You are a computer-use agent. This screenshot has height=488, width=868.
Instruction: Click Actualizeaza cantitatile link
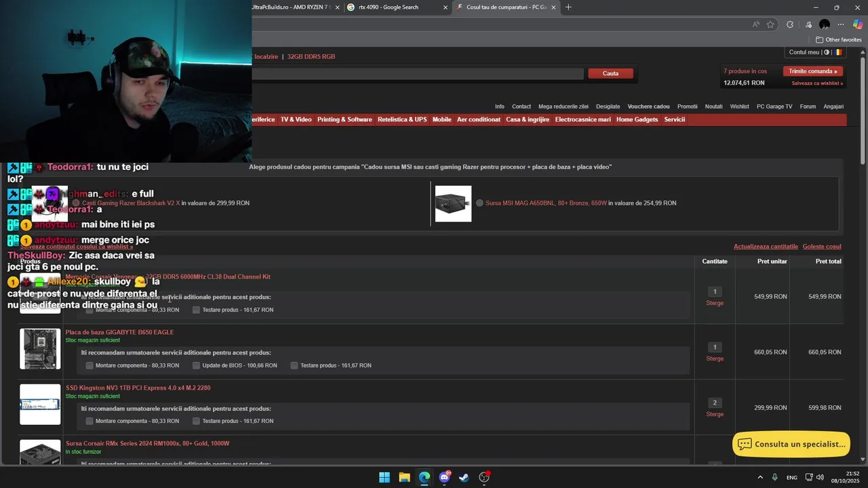tap(766, 247)
